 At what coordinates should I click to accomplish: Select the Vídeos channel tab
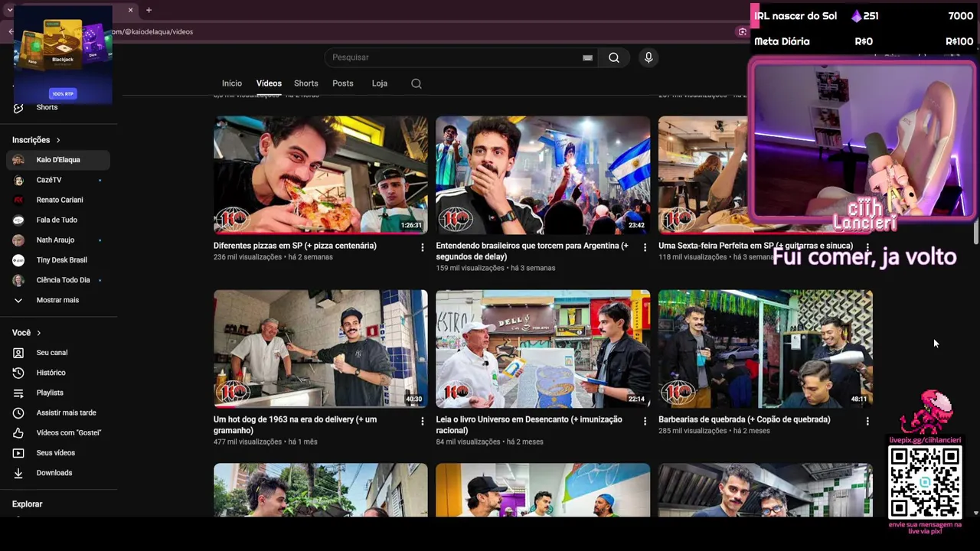click(x=269, y=83)
